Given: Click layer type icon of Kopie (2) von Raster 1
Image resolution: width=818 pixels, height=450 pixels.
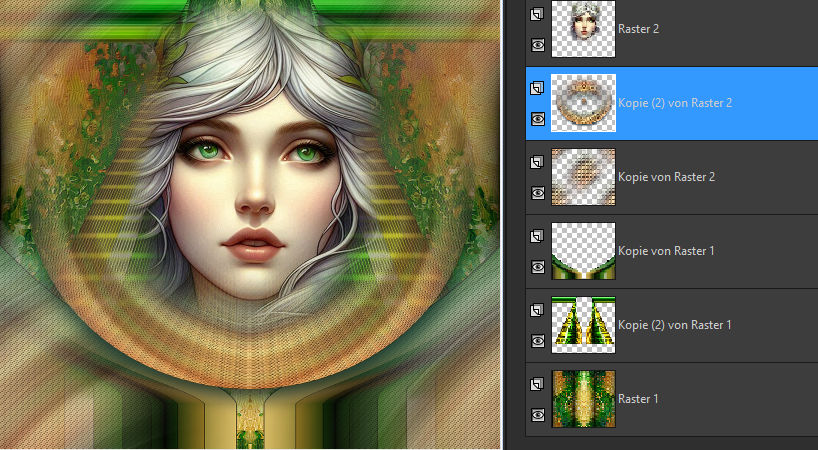Looking at the screenshot, I should 537,310.
